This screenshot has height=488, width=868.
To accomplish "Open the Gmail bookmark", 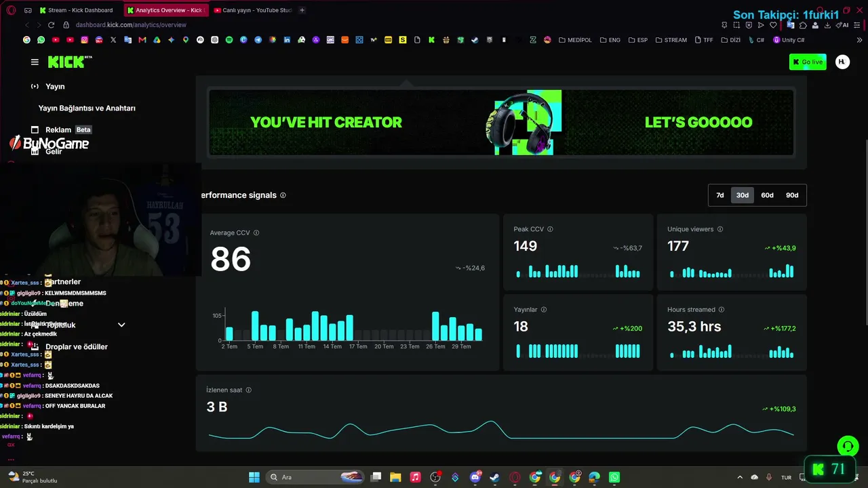I will 142,40.
